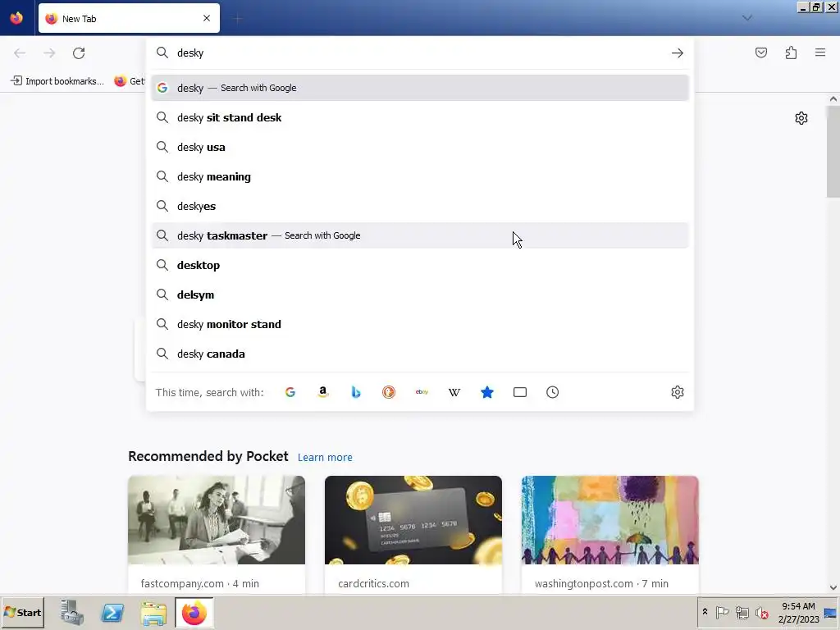
Task: Open Firefox View button
Action: click(16, 18)
